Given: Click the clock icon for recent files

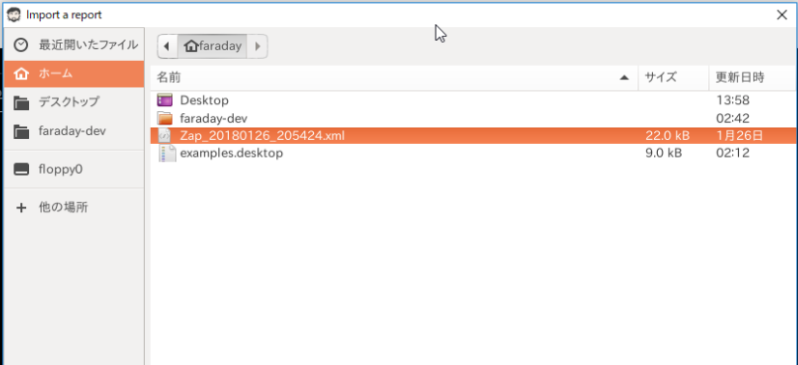Looking at the screenshot, I should pyautogui.click(x=21, y=45).
